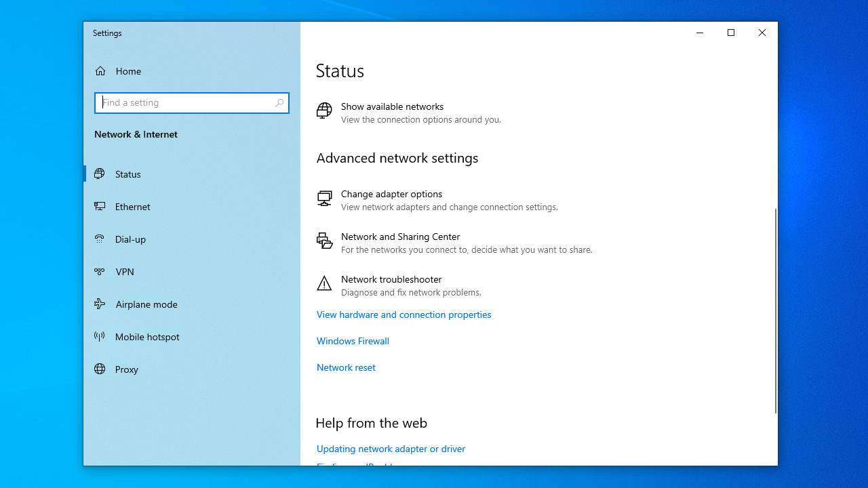Open Proxy settings
The width and height of the screenshot is (868, 488).
coord(192,369)
